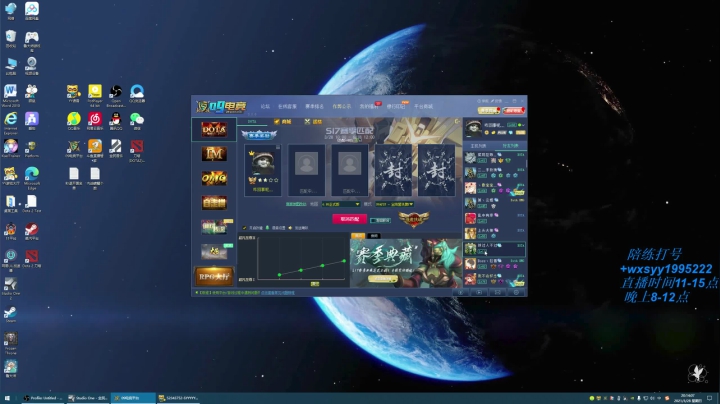Screen dimensions: 720x404
Task: Open Studio One 2 desktop shortcut
Action: coord(11,288)
